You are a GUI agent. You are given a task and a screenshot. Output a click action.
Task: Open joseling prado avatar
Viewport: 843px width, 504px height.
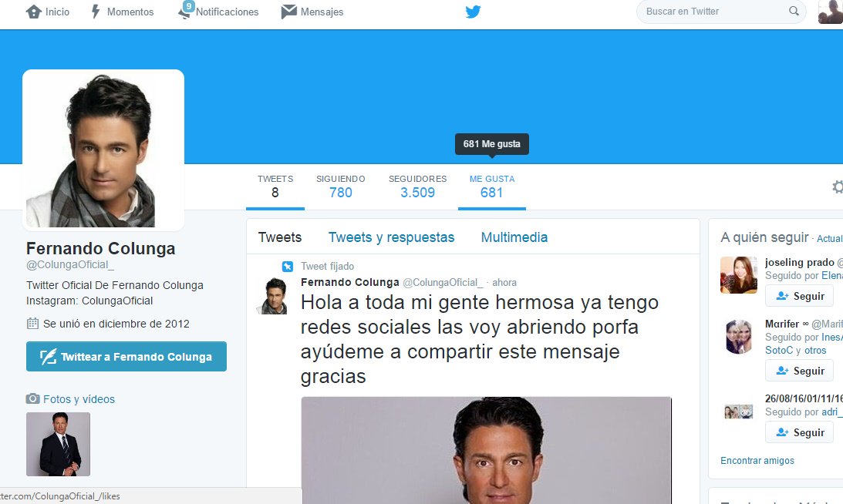739,274
